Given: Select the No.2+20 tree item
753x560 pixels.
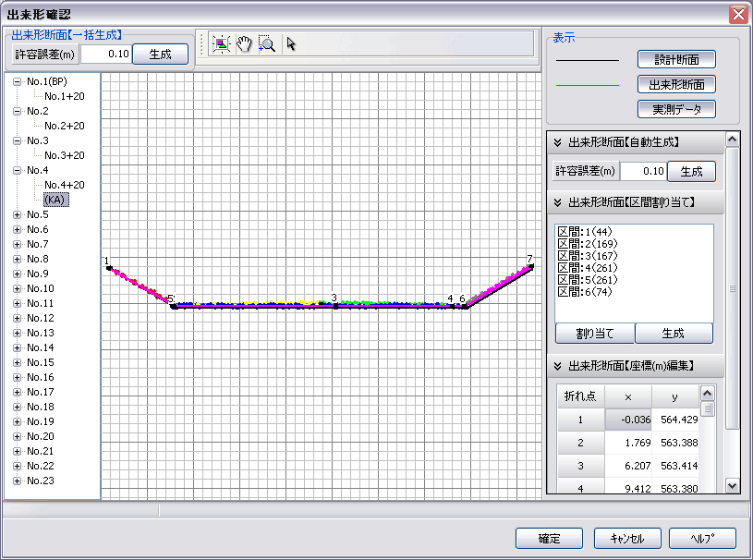Looking at the screenshot, I should [x=64, y=126].
